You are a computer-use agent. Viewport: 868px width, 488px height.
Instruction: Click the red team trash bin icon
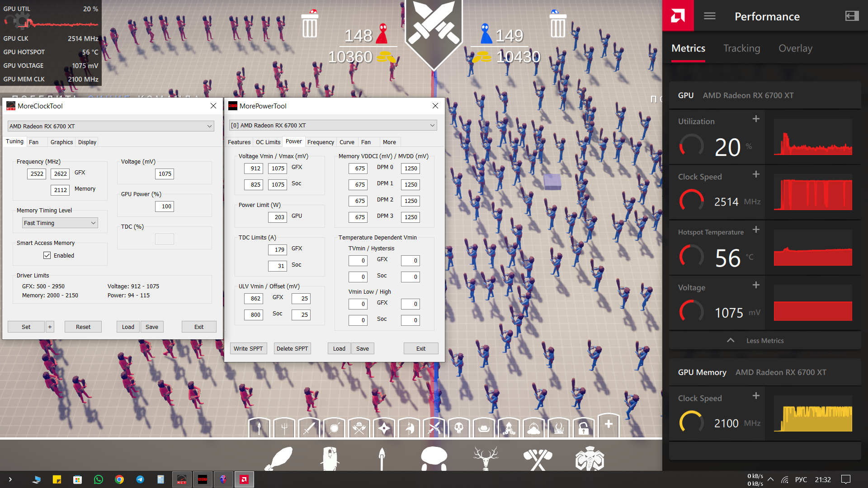(x=310, y=25)
